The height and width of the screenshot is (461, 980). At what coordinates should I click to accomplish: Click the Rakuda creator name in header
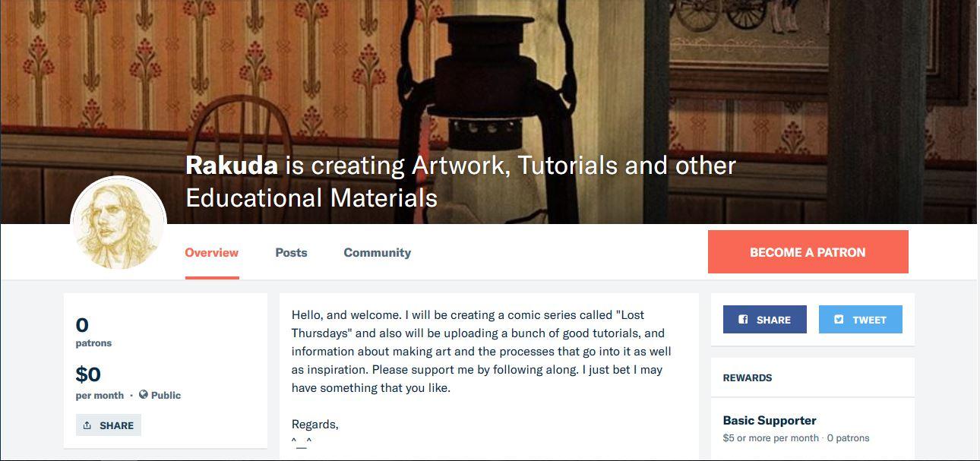tap(232, 166)
